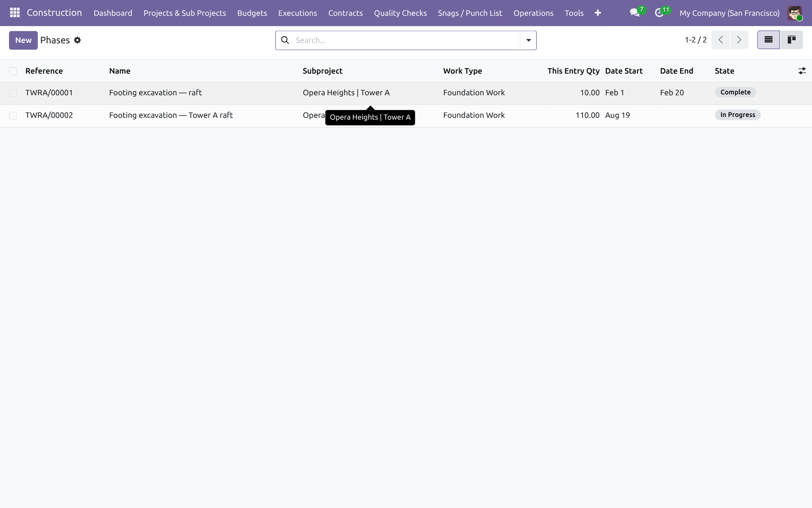Screen dimensions: 812x508
Task: Sort by the Name column header
Action: (x=120, y=71)
